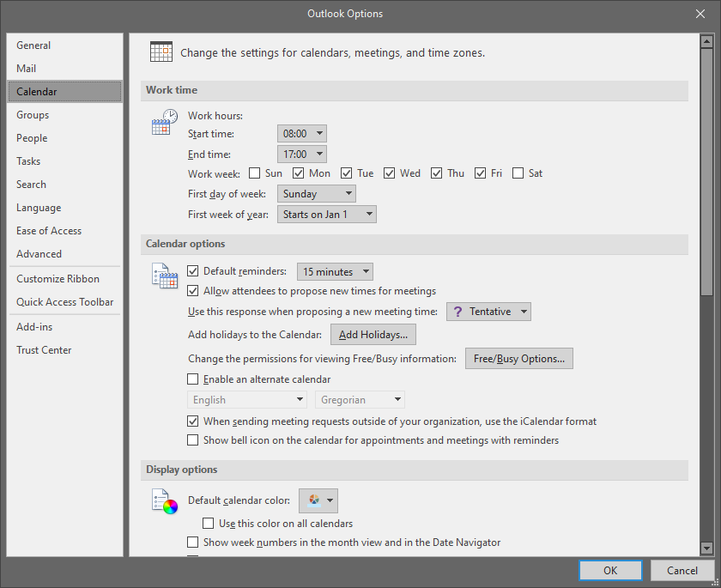Select the Language options category
The image size is (721, 588).
(64, 208)
